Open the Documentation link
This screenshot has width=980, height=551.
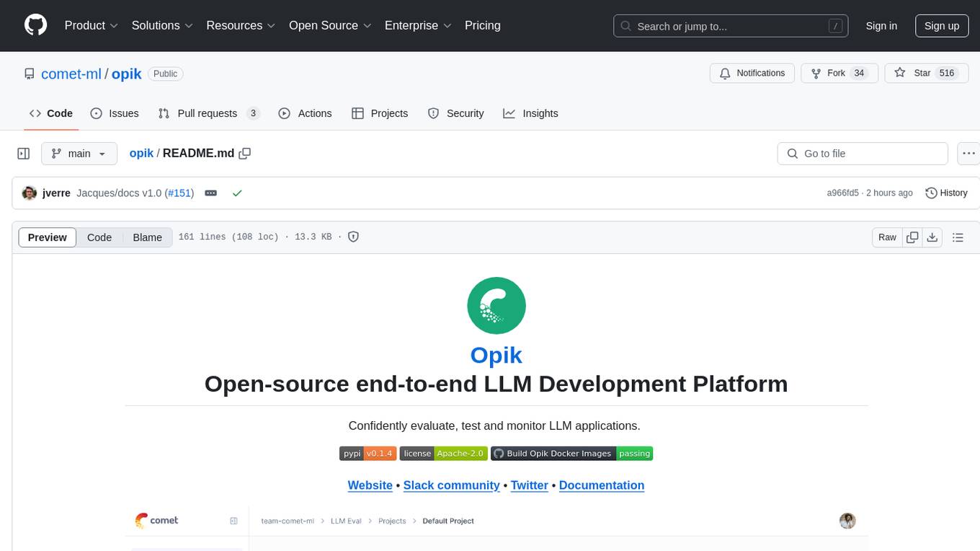[602, 485]
